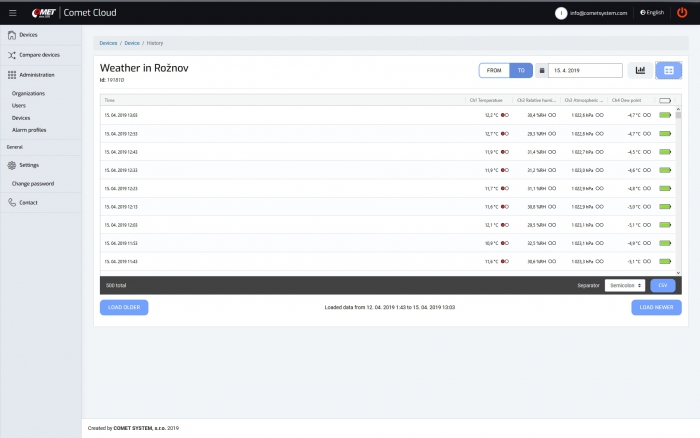Click the LOAD NEWER button

point(656,307)
